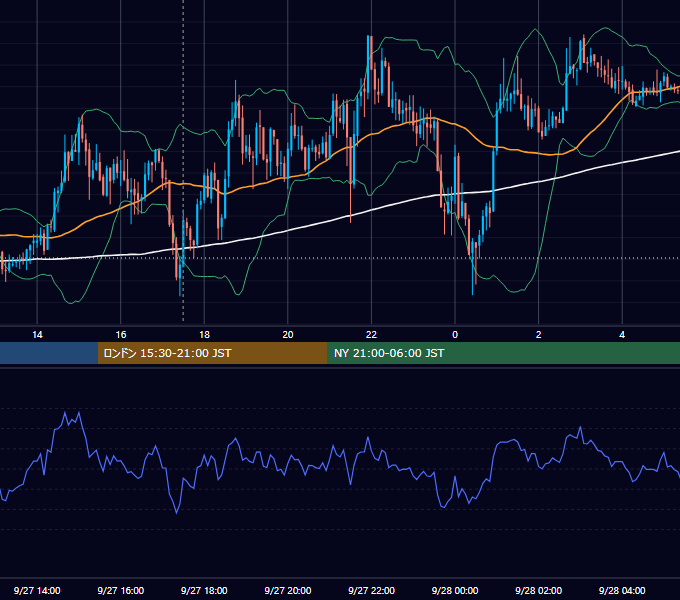The image size is (680, 600).
Task: Click the 4 hour axis label
Action: (x=622, y=335)
